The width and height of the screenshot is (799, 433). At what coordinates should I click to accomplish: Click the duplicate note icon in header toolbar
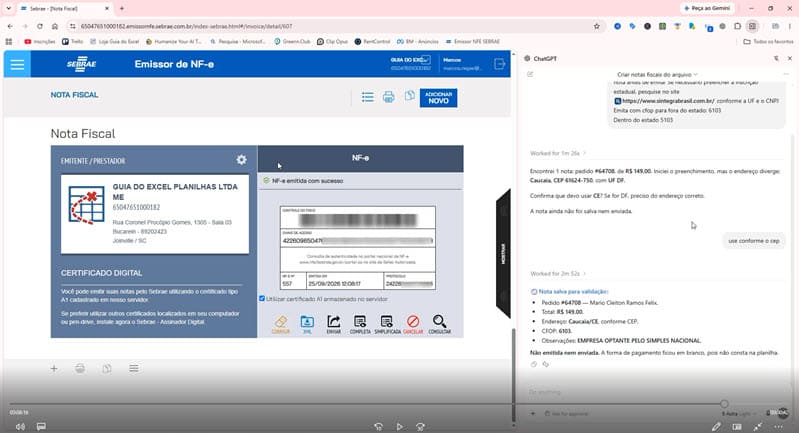[409, 96]
